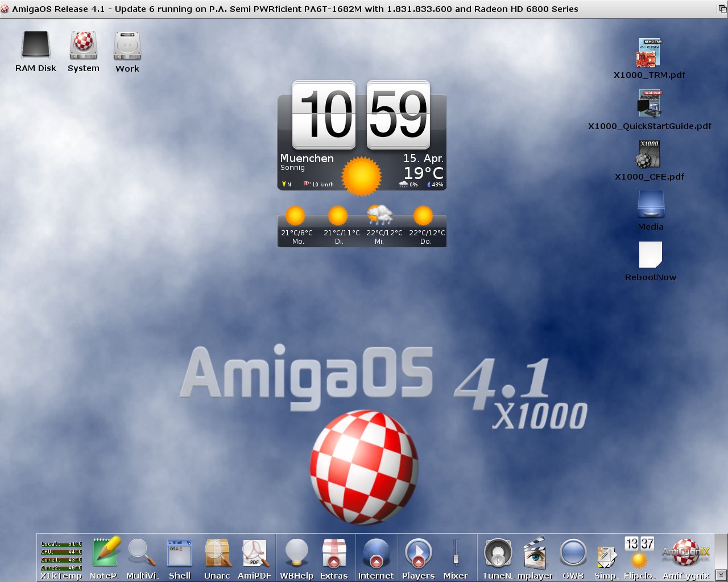Select X1000_QuickStartGuide.pdf on the desktop
The width and height of the screenshot is (728, 582).
tap(650, 103)
